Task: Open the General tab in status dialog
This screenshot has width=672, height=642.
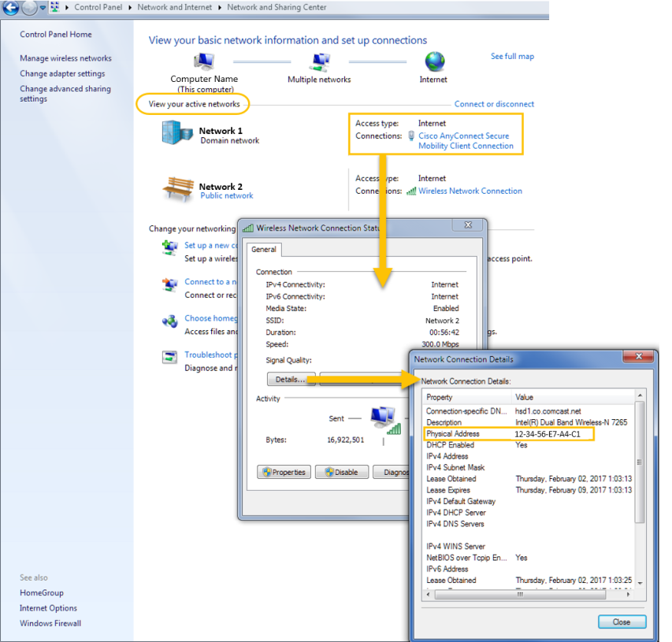Action: point(263,250)
